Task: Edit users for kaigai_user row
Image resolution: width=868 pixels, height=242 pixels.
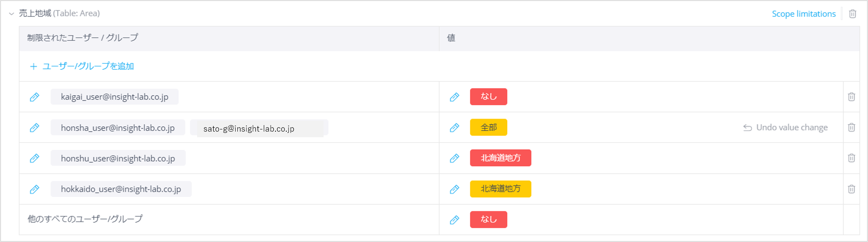Action: 35,97
